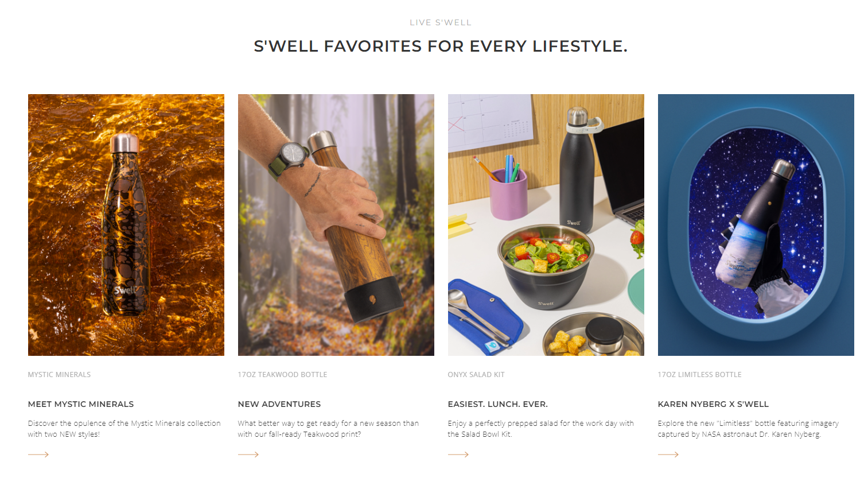Click the arrow under Meet Mystic Minerals
The height and width of the screenshot is (489, 868).
point(38,455)
